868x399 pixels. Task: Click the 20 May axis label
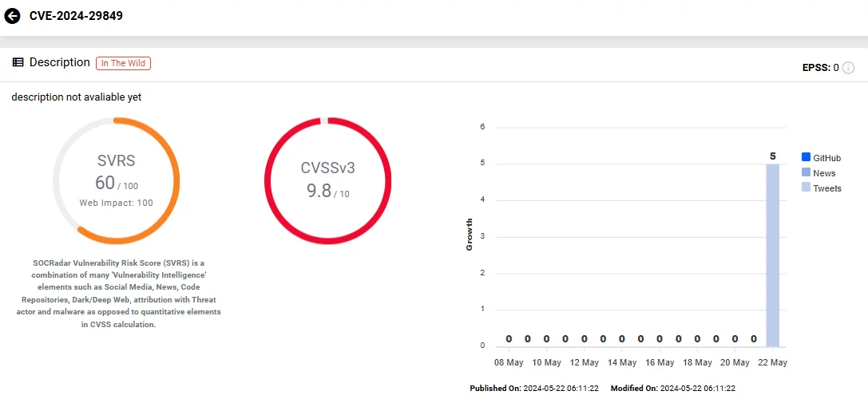click(x=735, y=363)
